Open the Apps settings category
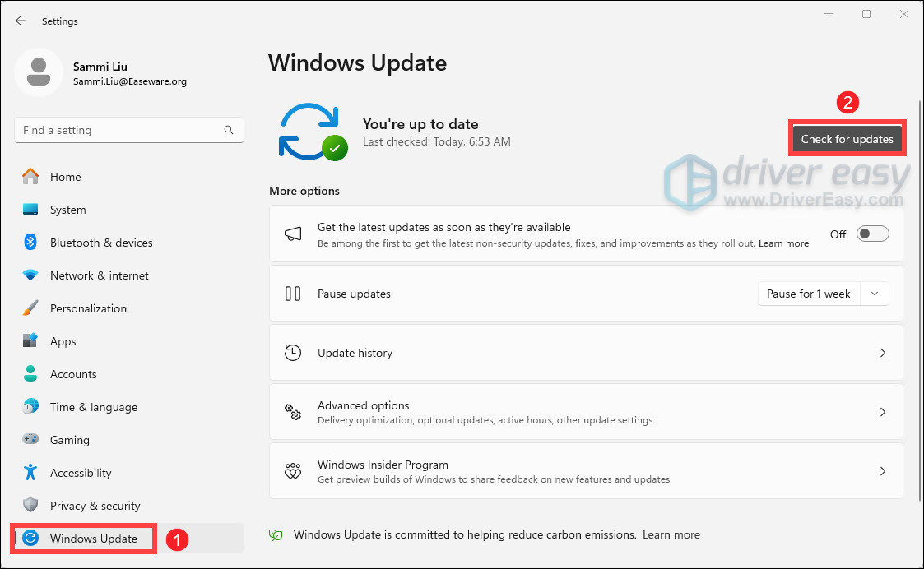Image resolution: width=924 pixels, height=569 pixels. tap(63, 341)
